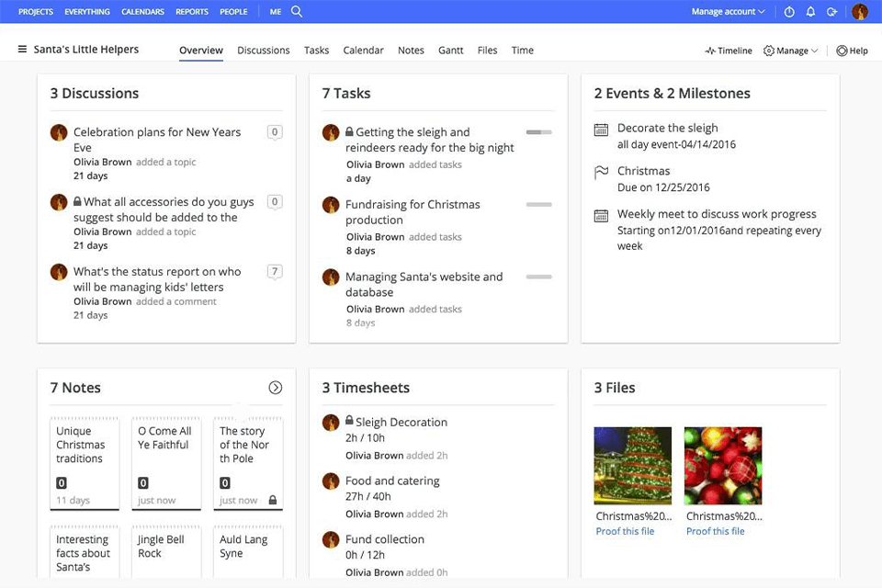The height and width of the screenshot is (588, 882).
Task: Open the timer clock icon in top bar
Action: point(789,12)
